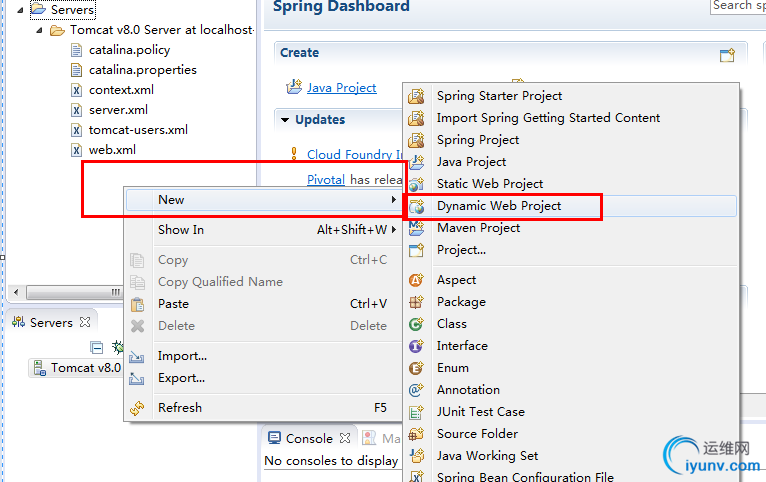Viewport: 766px width, 482px height.
Task: Select the Tomcat v8.0 server entry in Servers view
Action: (77, 368)
